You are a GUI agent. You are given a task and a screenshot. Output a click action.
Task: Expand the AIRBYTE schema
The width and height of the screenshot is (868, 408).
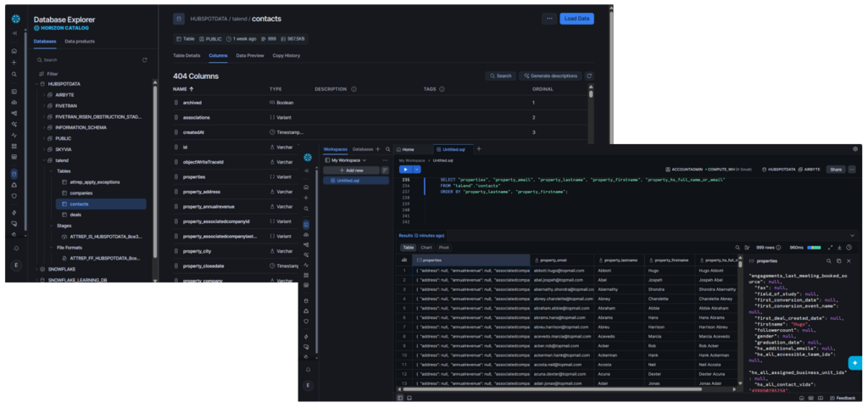tap(44, 95)
